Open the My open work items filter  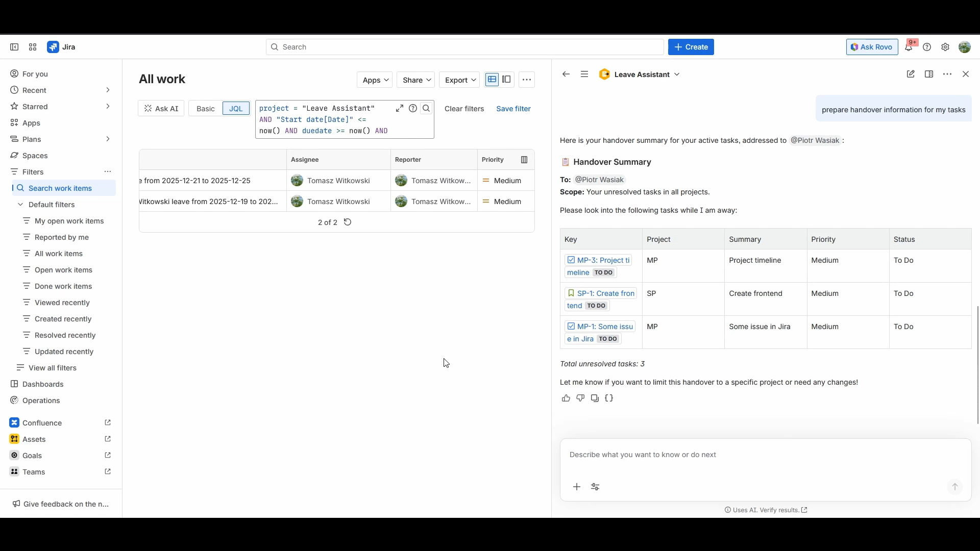click(x=69, y=221)
